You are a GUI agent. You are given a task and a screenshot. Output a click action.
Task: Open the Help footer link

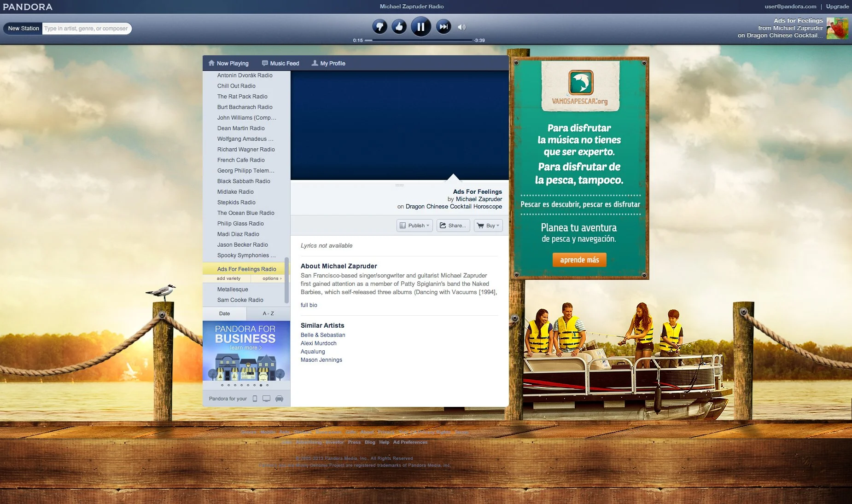tap(384, 442)
